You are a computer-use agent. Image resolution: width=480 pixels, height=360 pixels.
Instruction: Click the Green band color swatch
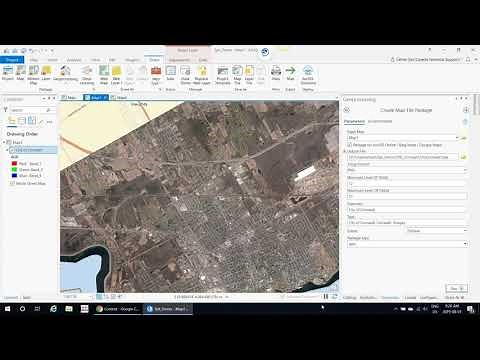click(x=14, y=170)
